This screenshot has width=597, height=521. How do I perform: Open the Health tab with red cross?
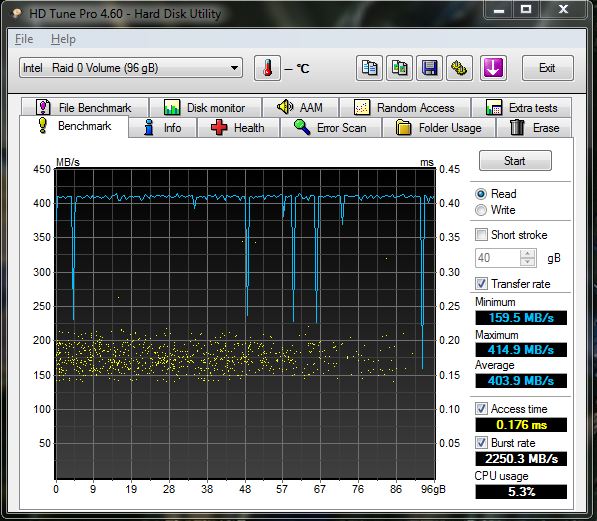(238, 128)
